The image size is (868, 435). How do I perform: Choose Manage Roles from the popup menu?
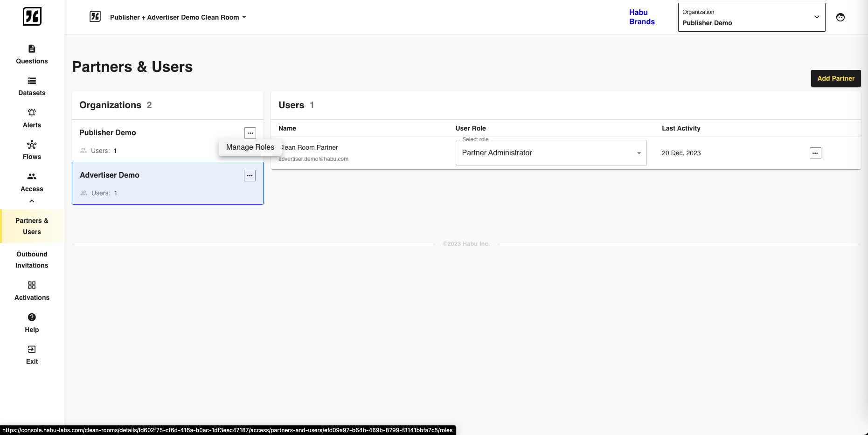coord(250,147)
